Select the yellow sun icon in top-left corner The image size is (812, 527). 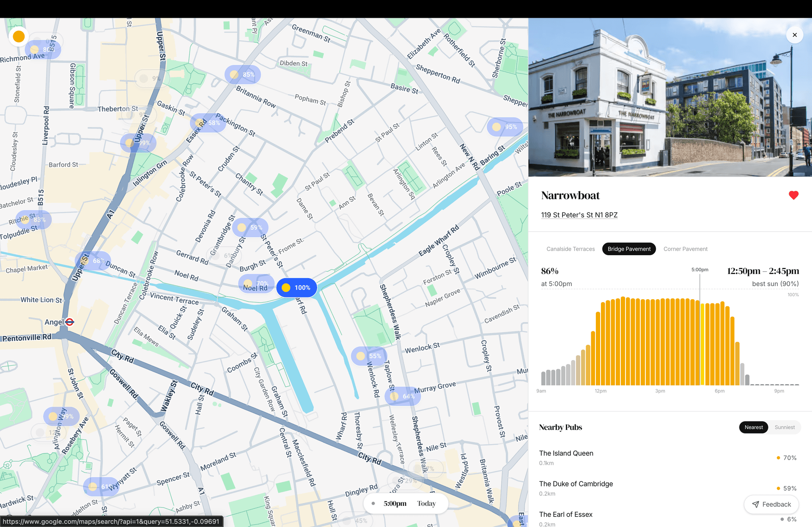18,36
